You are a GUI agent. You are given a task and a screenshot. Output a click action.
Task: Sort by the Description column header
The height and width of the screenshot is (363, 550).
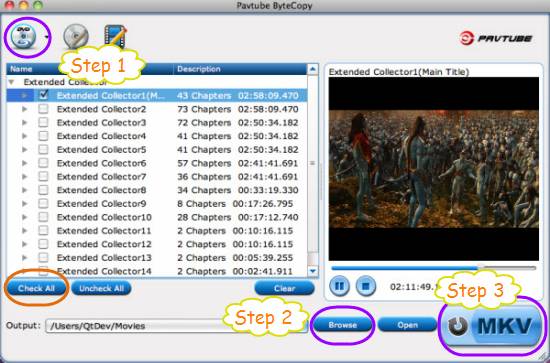pyautogui.click(x=240, y=69)
